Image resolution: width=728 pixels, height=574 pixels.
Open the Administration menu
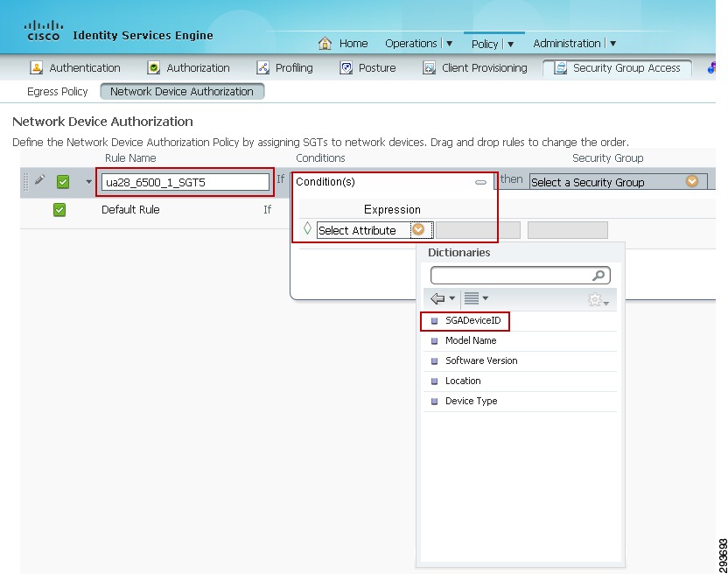point(567,43)
